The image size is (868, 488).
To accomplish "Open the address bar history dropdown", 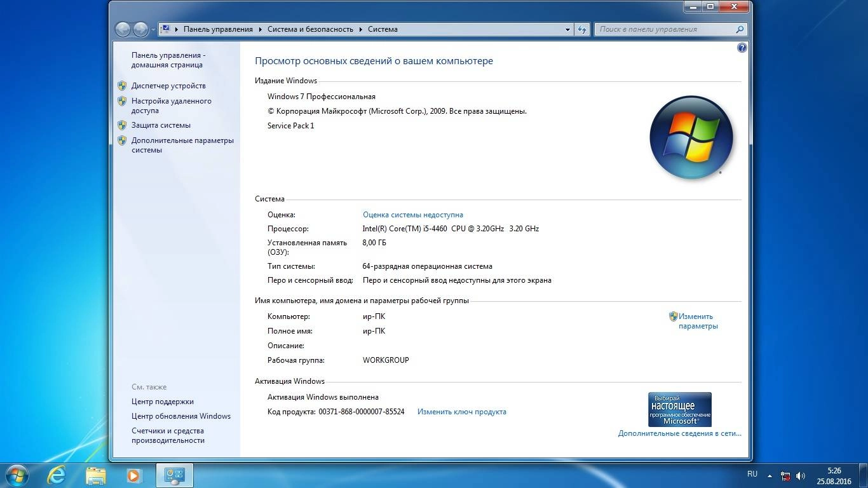I will tap(567, 29).
